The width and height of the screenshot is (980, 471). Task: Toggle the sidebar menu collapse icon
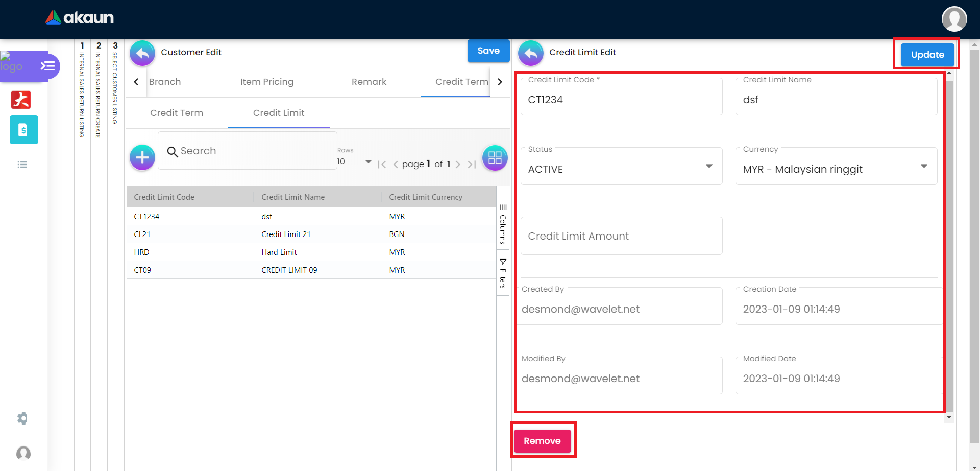[x=47, y=66]
